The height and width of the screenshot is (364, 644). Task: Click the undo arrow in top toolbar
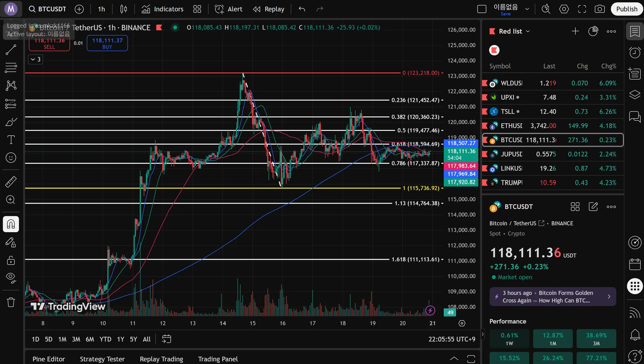click(x=302, y=9)
